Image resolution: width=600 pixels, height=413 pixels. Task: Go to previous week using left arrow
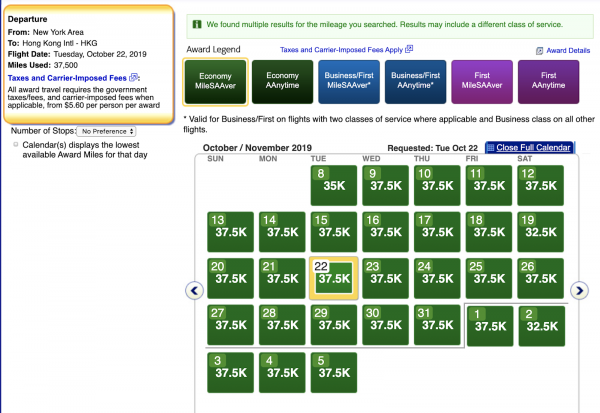pos(195,290)
